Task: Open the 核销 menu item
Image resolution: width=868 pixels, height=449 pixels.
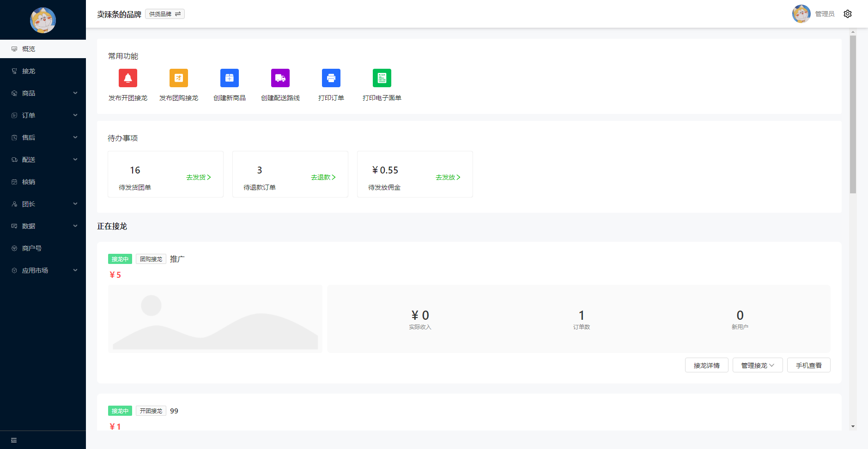Action: tap(43, 182)
